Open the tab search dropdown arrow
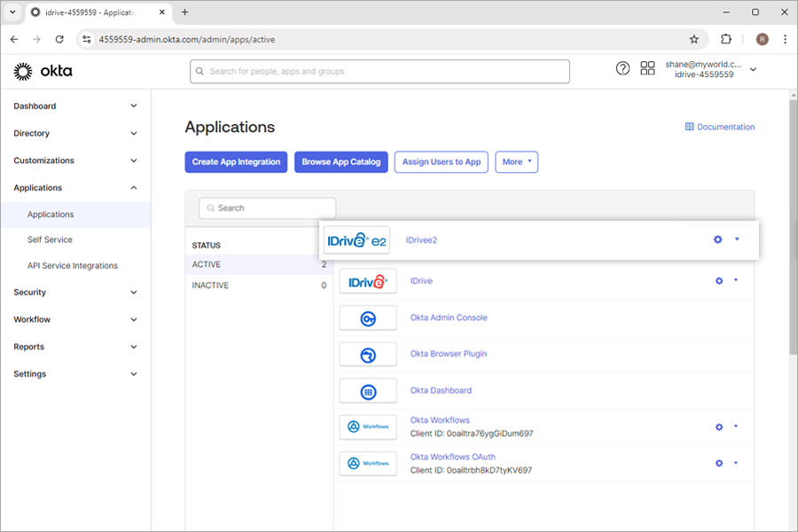 pos(12,12)
